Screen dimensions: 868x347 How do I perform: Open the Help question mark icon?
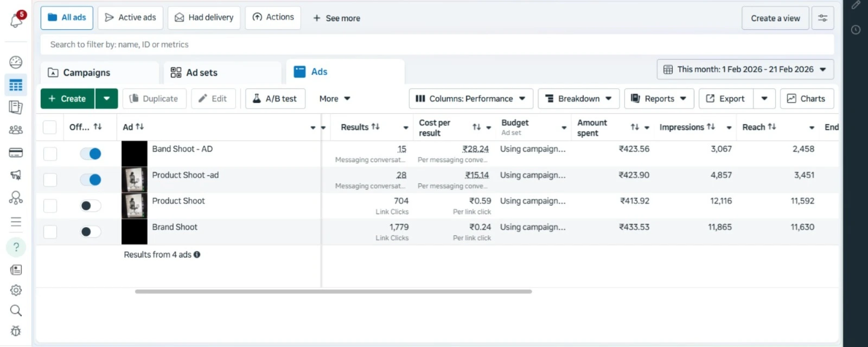point(16,247)
